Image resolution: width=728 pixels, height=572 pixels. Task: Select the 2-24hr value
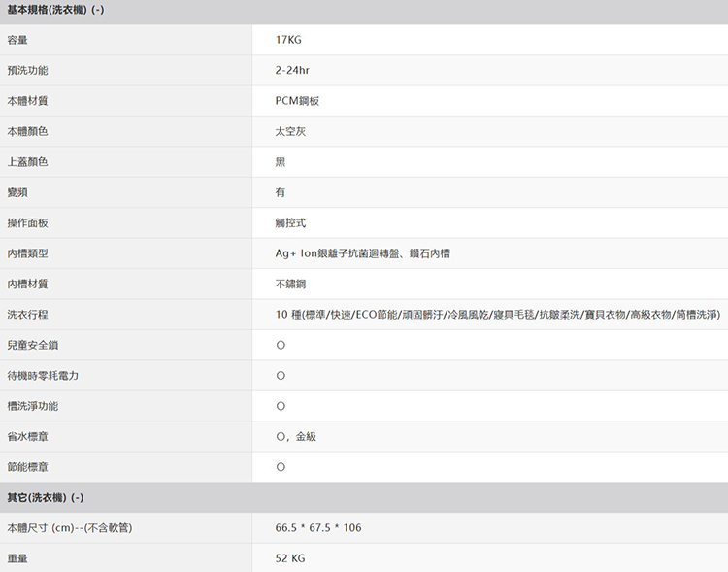pos(292,71)
